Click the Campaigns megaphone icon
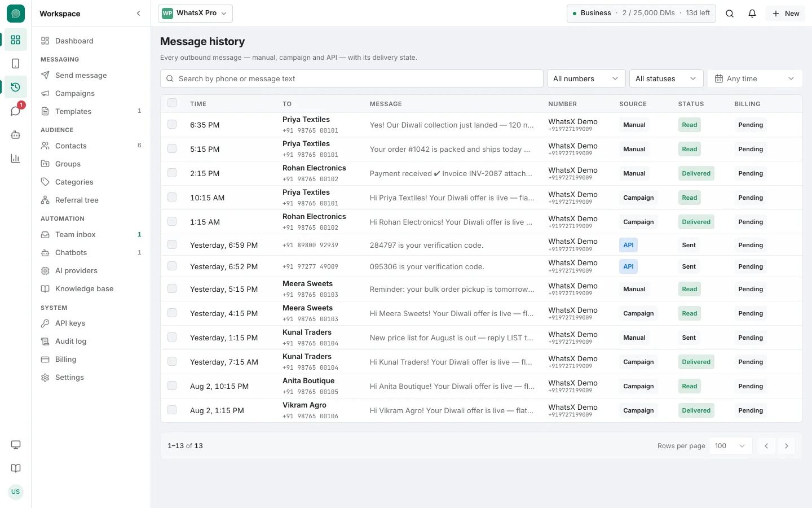This screenshot has height=508, width=812. click(45, 93)
